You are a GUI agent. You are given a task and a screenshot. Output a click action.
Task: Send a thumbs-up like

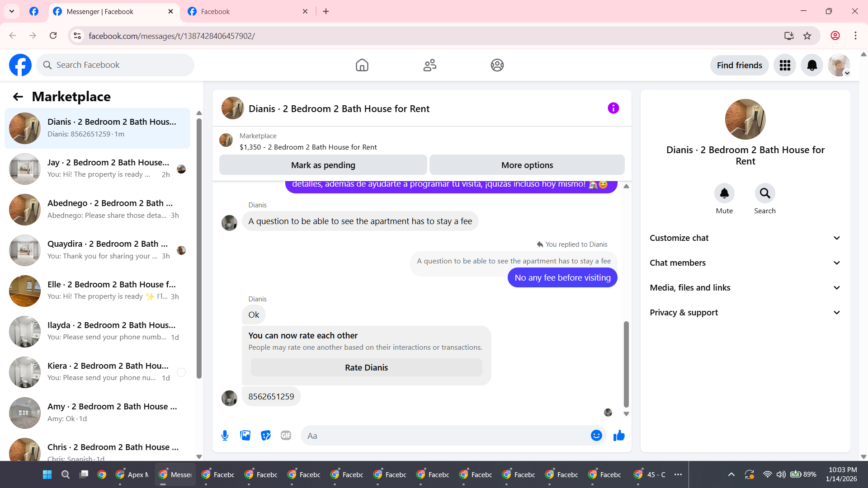tap(619, 435)
